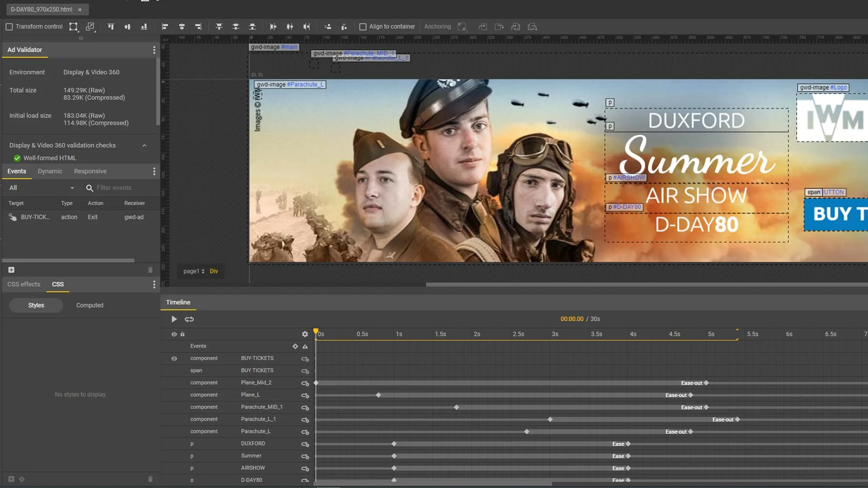
Task: Align selected elements to top edge
Action: 111,27
